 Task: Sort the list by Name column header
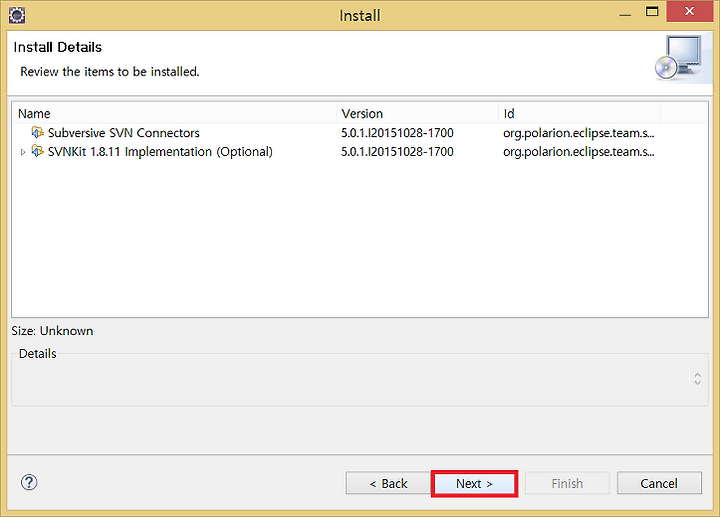point(176,113)
